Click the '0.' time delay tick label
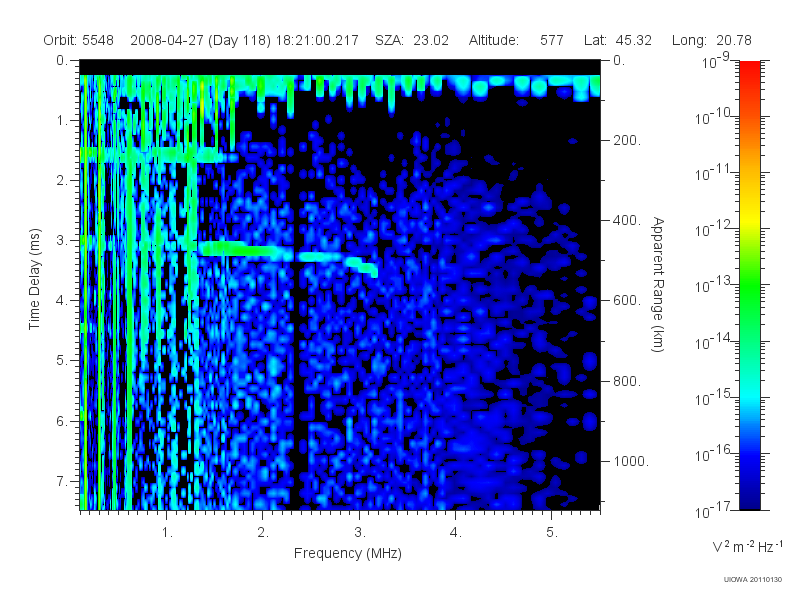 (x=62, y=60)
